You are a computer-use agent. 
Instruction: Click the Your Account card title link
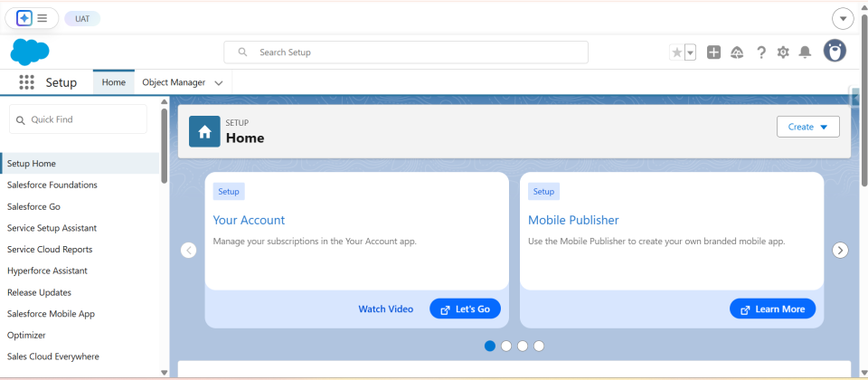[x=250, y=220]
